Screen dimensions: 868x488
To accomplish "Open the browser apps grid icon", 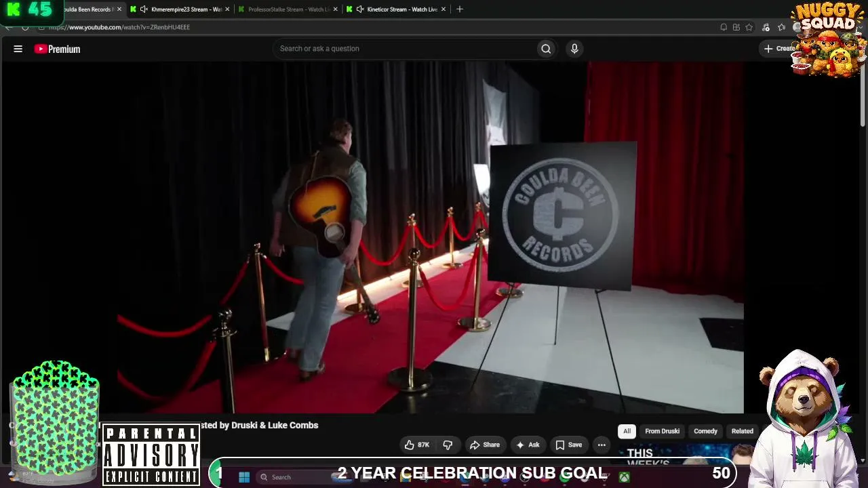I will click(x=736, y=27).
